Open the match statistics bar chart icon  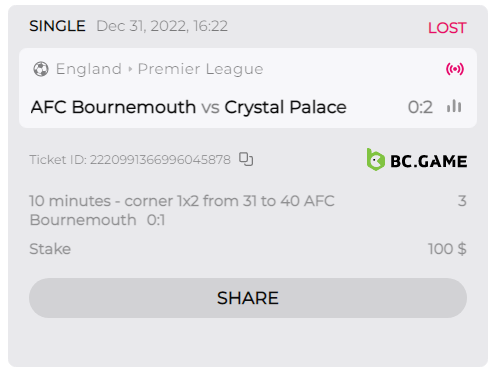454,107
